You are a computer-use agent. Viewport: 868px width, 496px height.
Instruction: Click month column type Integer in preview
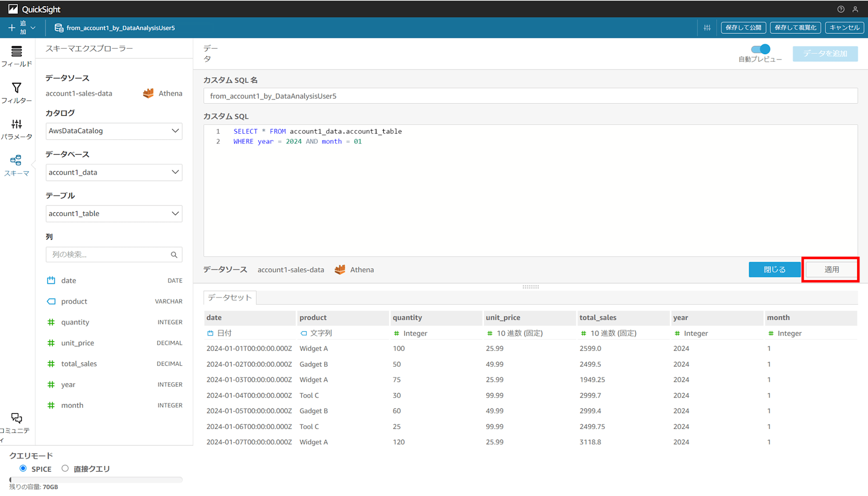(785, 333)
